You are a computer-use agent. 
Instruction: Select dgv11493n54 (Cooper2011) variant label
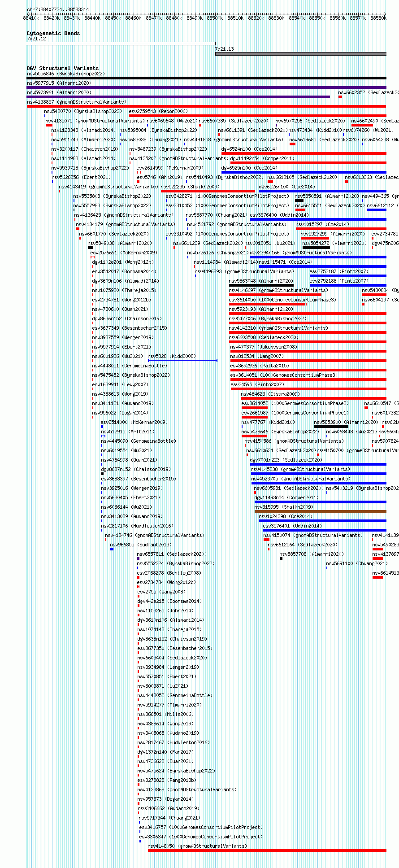point(286,497)
